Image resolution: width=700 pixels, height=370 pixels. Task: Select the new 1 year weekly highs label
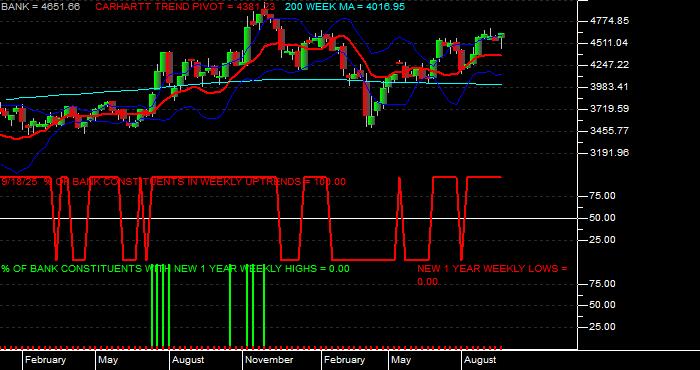(175, 269)
